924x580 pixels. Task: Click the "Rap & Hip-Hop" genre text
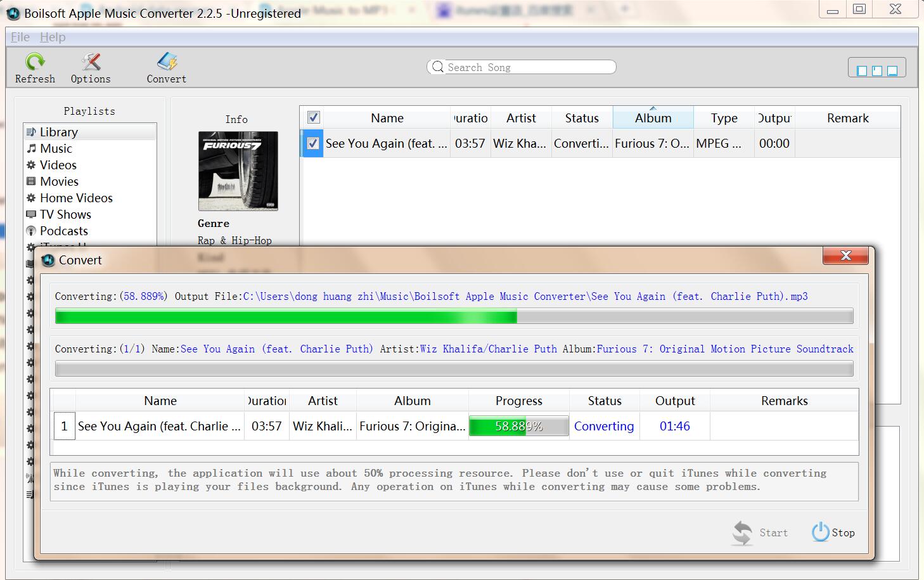[x=234, y=240]
